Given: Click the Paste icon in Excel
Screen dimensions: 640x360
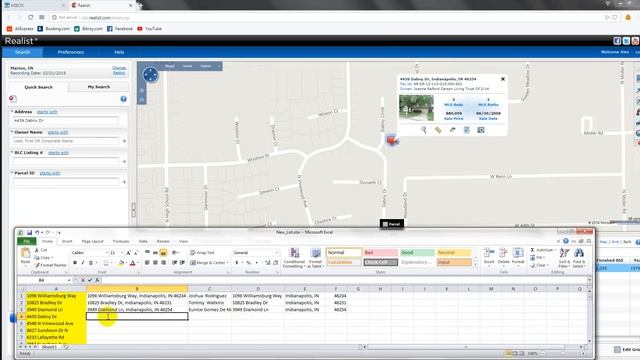Looking at the screenshot, I should (x=25, y=253).
